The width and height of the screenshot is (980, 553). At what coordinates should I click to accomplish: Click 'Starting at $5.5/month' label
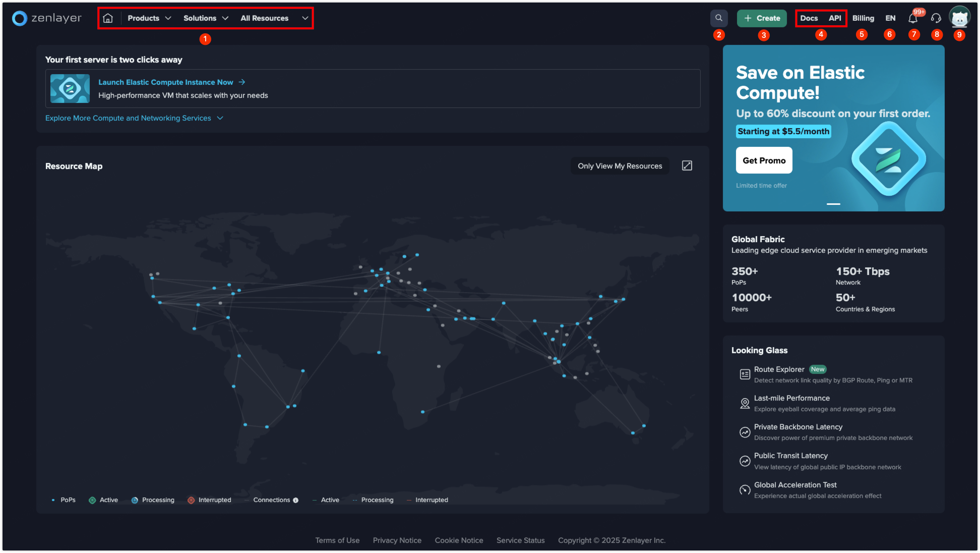pos(783,131)
